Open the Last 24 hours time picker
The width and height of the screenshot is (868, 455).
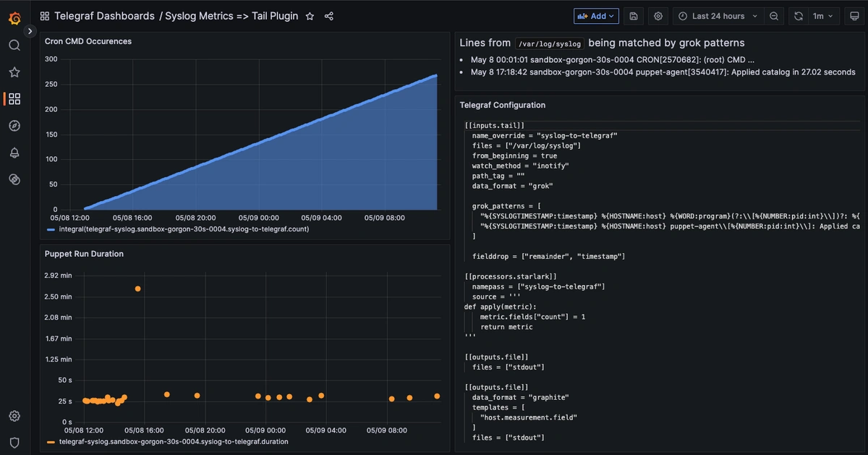coord(718,16)
